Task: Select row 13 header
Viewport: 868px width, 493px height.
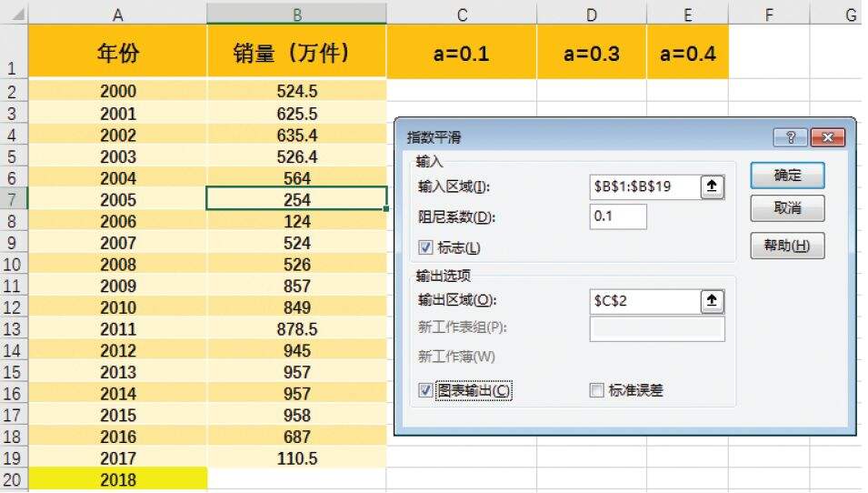Action: pyautogui.click(x=14, y=329)
